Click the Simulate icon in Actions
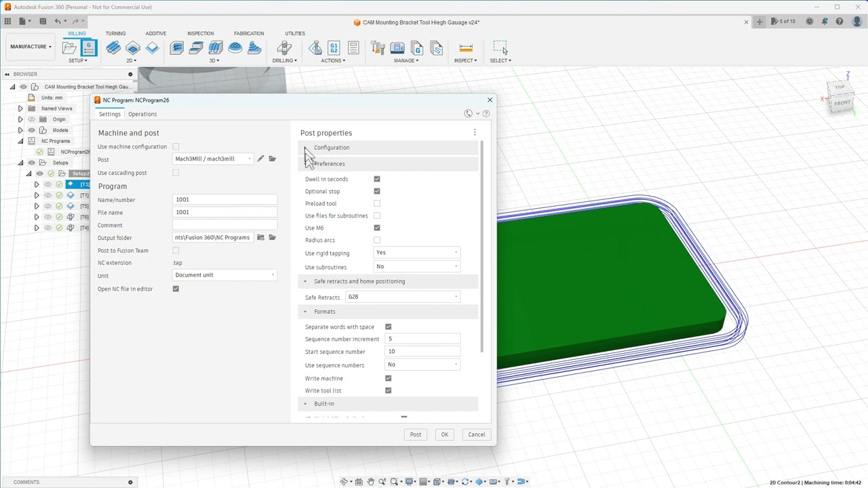Image resolution: width=868 pixels, height=488 pixels. point(315,47)
